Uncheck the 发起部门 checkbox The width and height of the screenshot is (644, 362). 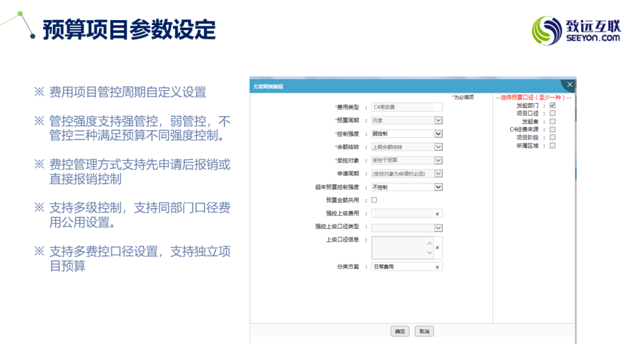coord(552,106)
